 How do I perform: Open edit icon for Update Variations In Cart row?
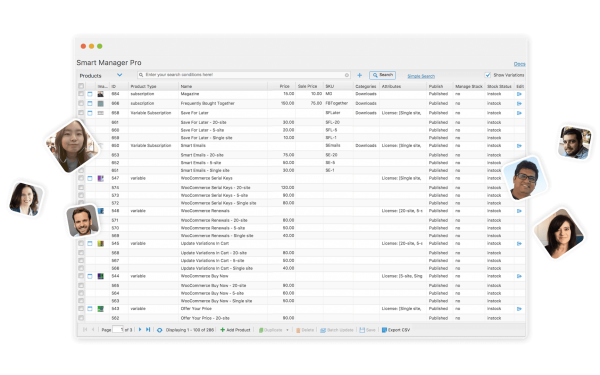[519, 243]
